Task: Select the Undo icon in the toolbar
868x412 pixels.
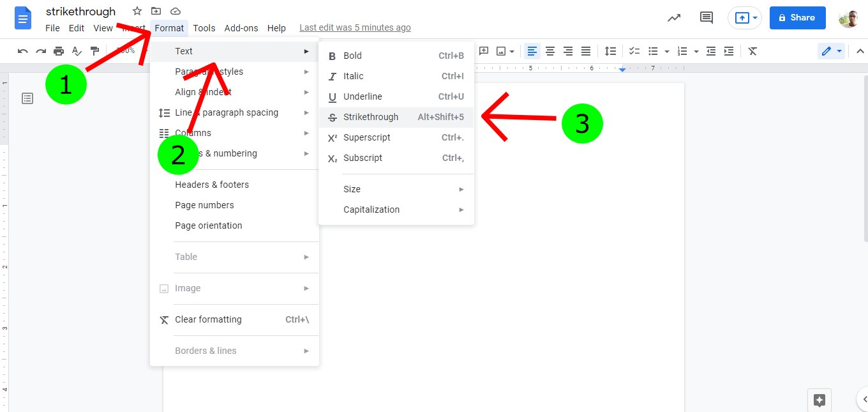Action: click(x=23, y=51)
